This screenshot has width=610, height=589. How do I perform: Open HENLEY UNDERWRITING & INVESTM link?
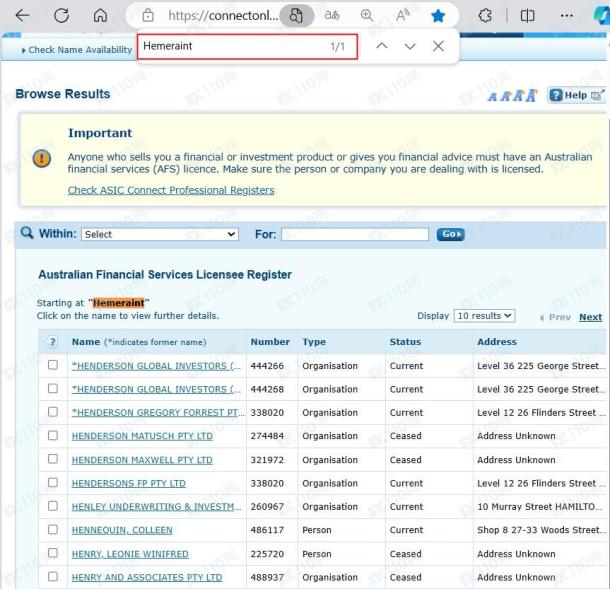pos(156,507)
